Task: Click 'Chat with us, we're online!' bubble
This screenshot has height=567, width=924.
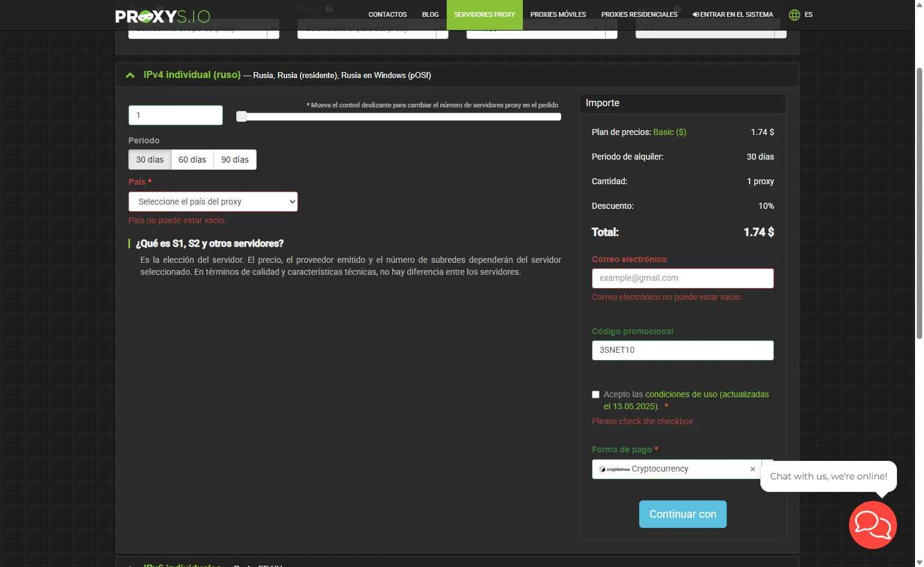Action: coord(828,476)
